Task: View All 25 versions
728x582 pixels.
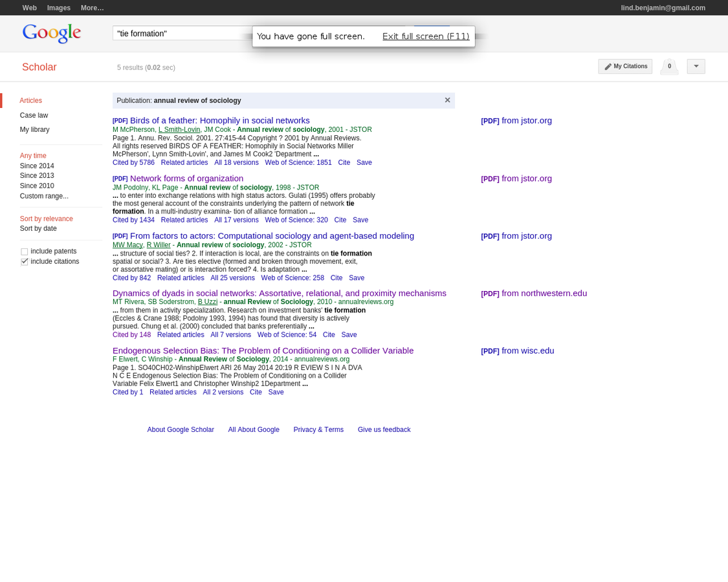Action: [232, 278]
